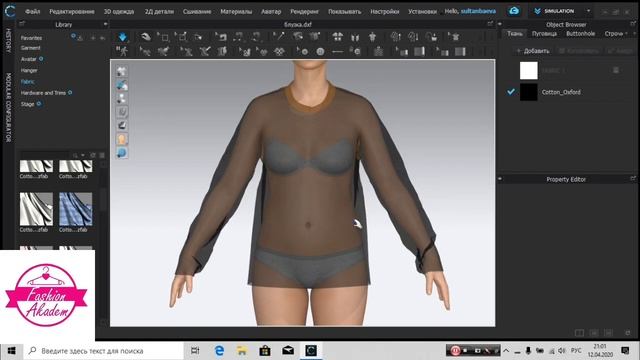Click the white fabric color swatch
This screenshot has width=640, height=360.
tap(529, 71)
